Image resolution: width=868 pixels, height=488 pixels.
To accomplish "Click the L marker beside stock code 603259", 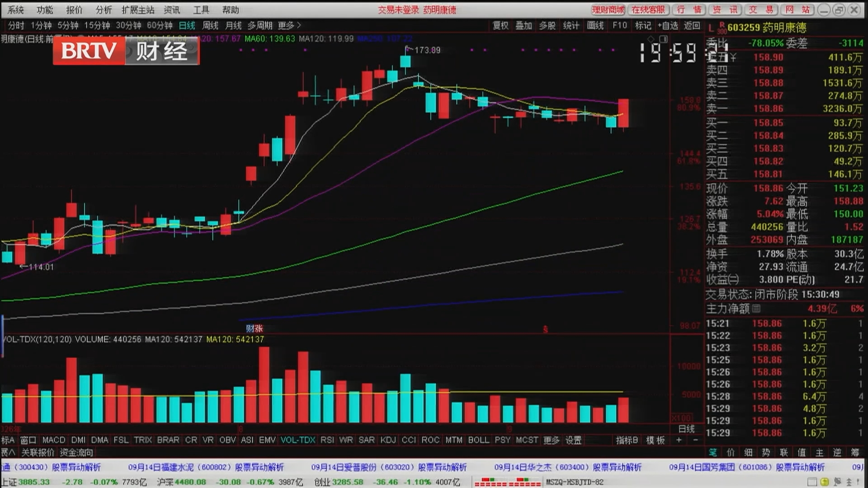I will pos(711,28).
